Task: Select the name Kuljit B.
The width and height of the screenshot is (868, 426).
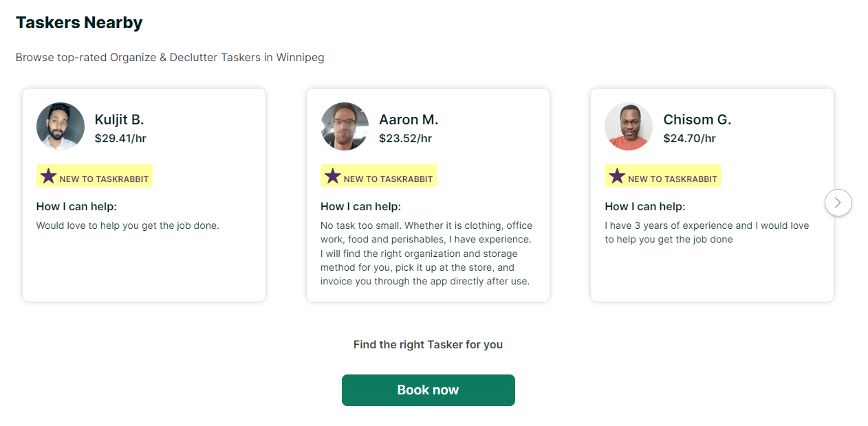Action: [x=119, y=120]
